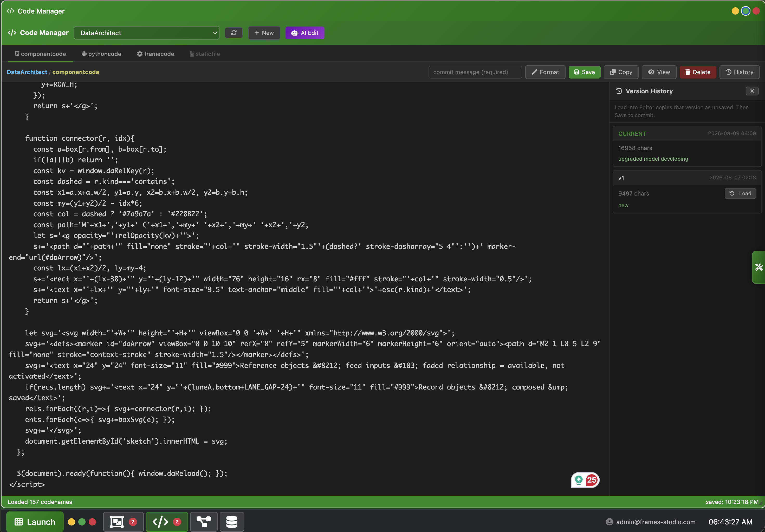Toggle the History panel button
The height and width of the screenshot is (532, 765).
tap(739, 72)
